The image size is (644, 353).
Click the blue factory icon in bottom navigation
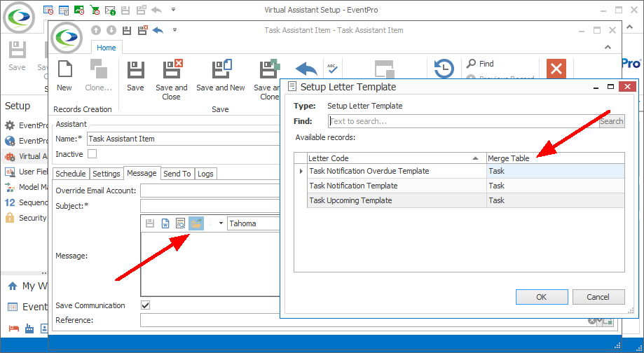point(29,328)
